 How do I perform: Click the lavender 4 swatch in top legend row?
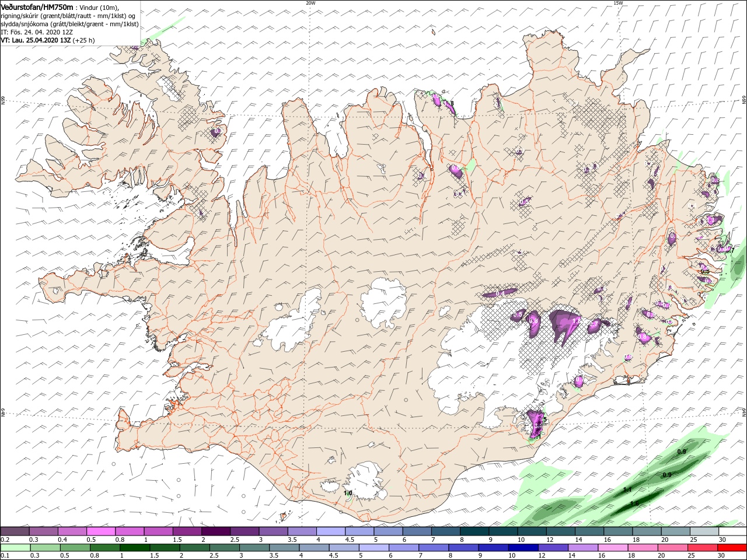[x=330, y=531]
